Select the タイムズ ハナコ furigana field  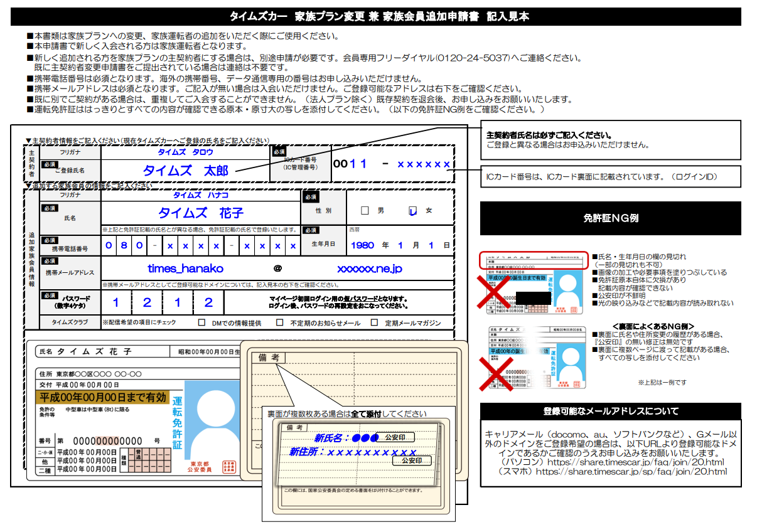pos(200,195)
